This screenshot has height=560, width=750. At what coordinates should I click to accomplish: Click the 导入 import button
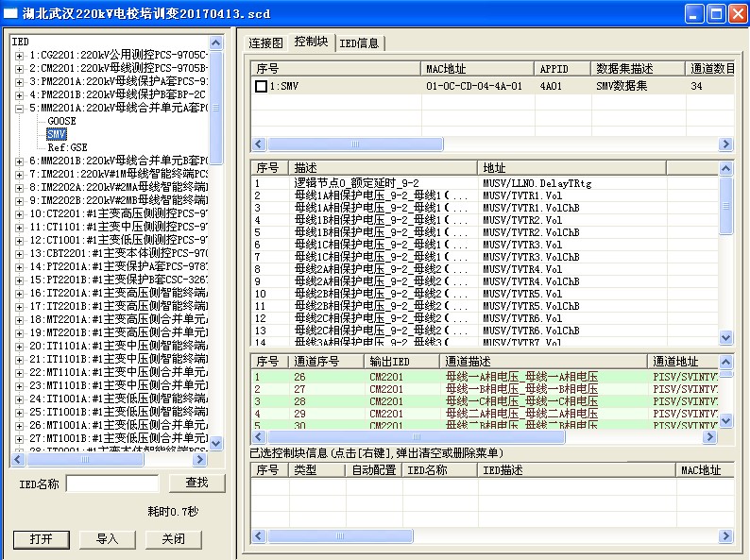[x=108, y=539]
